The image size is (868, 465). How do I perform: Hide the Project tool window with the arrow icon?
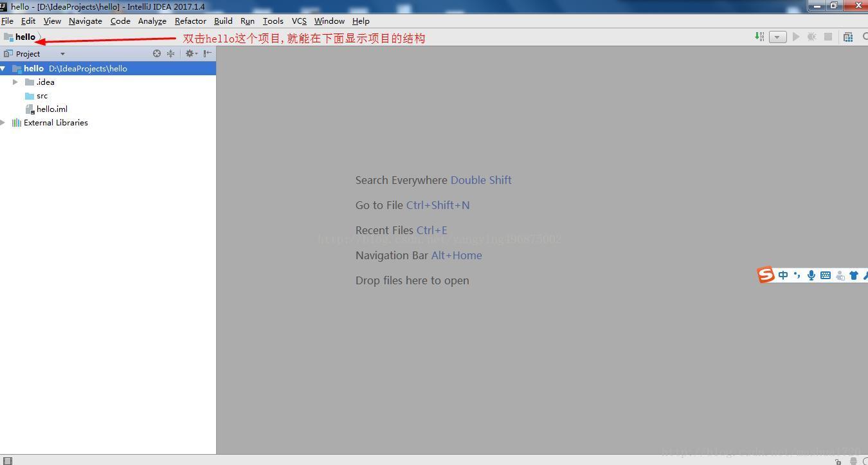[207, 53]
